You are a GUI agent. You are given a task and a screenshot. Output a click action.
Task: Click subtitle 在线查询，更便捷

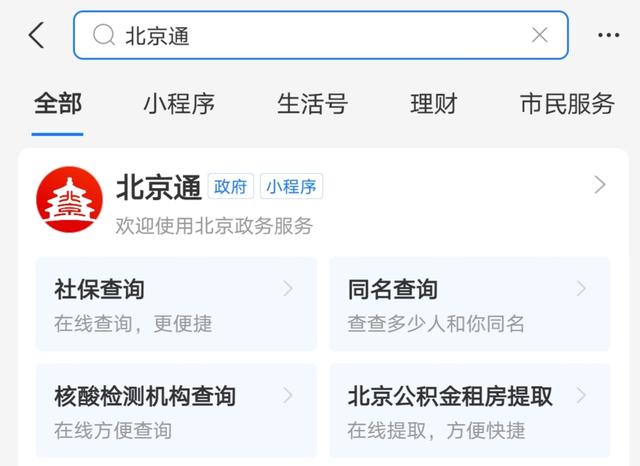(133, 324)
